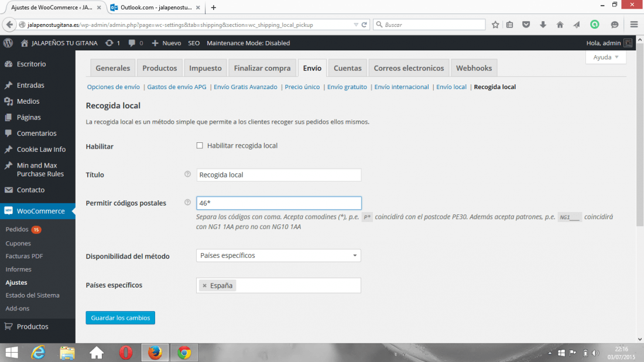The width and height of the screenshot is (644, 362).
Task: Open URL history dropdown arrow
Action: pyautogui.click(x=356, y=25)
